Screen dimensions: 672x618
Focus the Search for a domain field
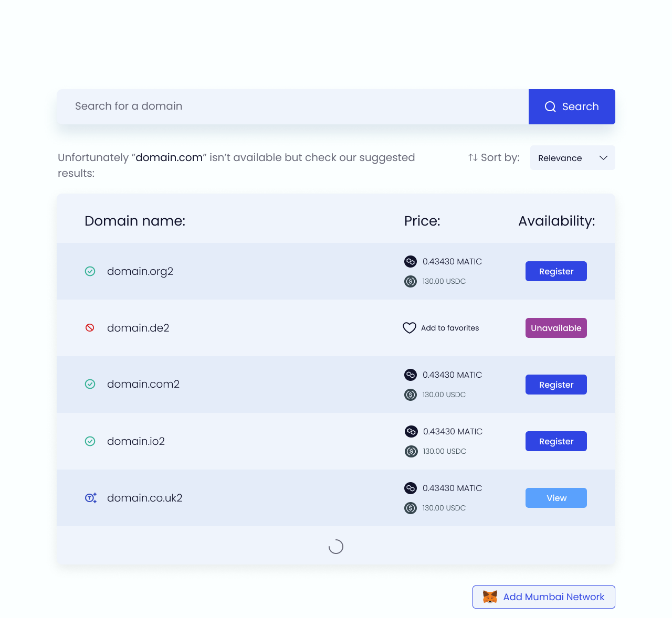coord(292,106)
